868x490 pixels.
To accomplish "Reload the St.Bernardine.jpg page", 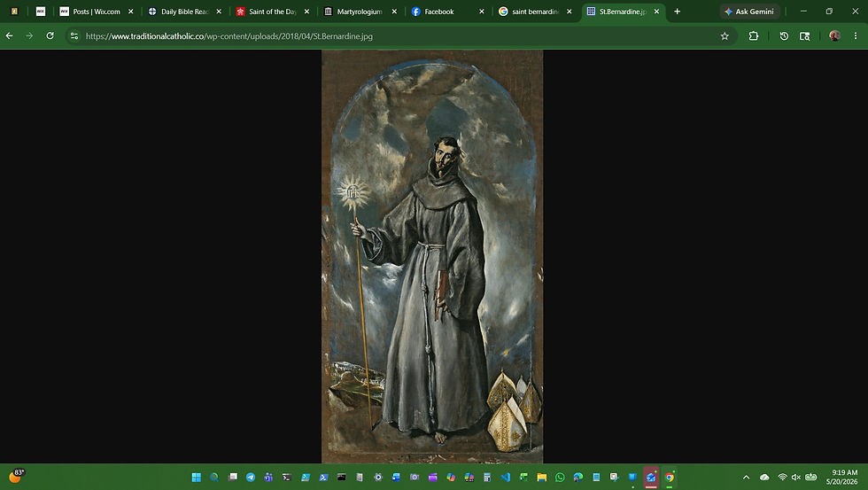I will click(50, 36).
